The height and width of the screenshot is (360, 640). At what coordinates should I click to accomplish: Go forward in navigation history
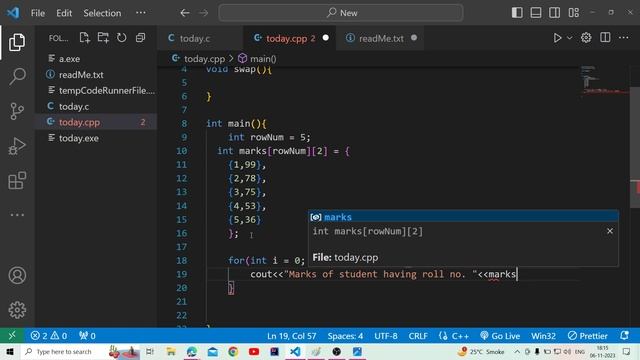tap(204, 13)
